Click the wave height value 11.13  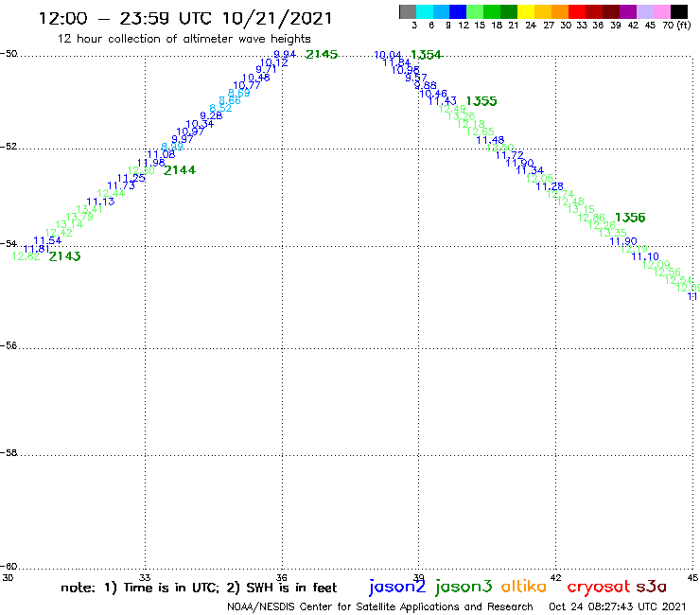tap(100, 202)
